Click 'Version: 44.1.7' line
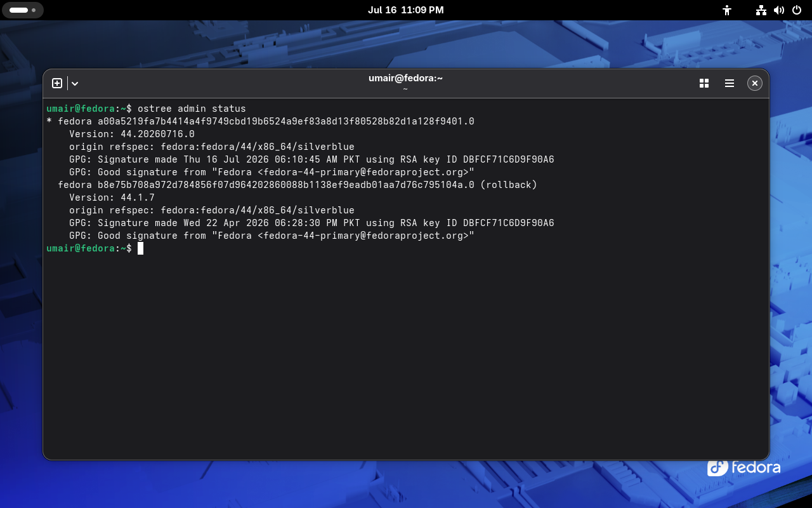This screenshot has width=812, height=508. 112,197
